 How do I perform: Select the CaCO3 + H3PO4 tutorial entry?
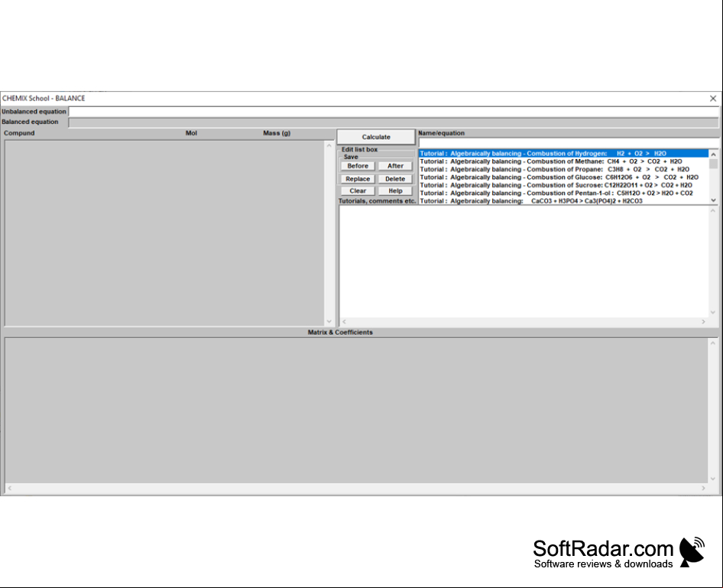point(563,201)
